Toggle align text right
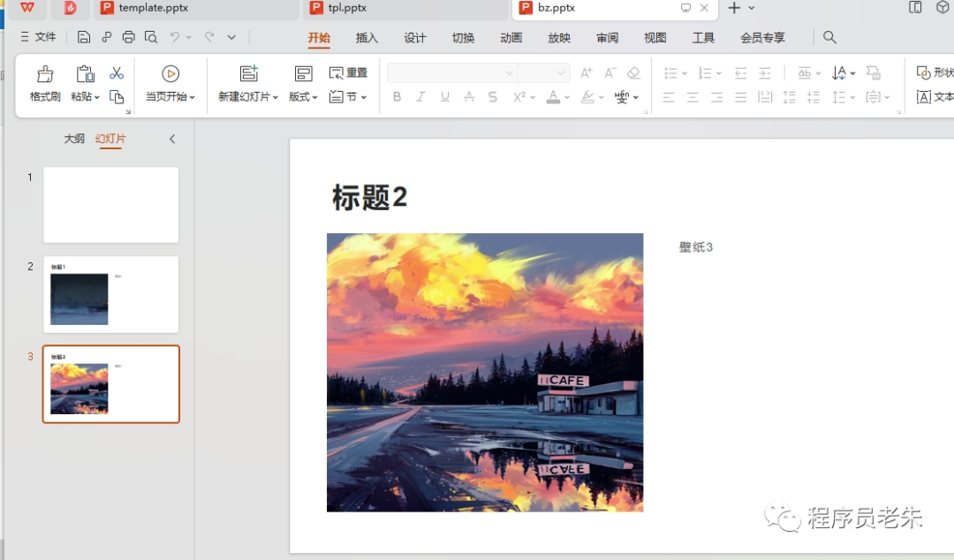The height and width of the screenshot is (560, 954). click(x=716, y=97)
